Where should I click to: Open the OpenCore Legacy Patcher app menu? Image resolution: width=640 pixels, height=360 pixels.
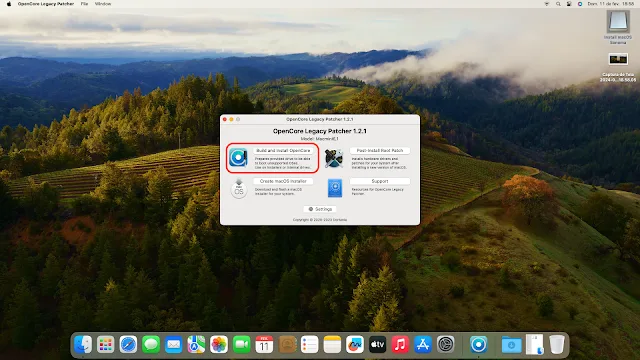coord(46,4)
